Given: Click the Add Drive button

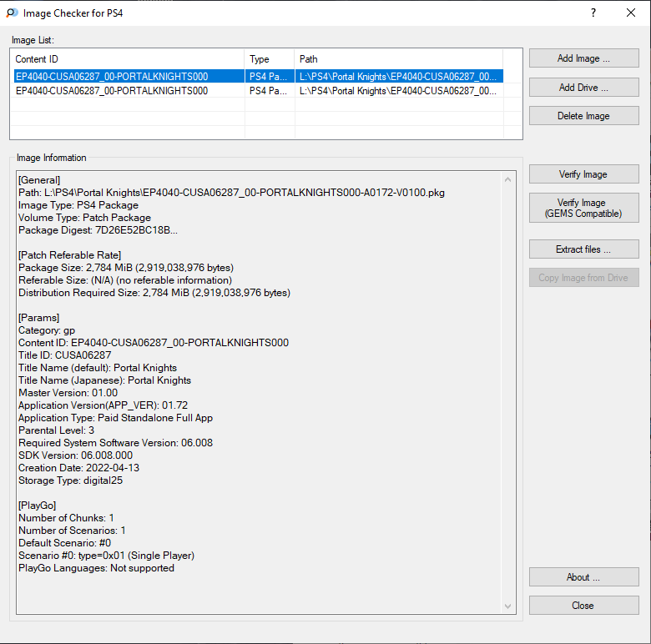Looking at the screenshot, I should pos(583,88).
